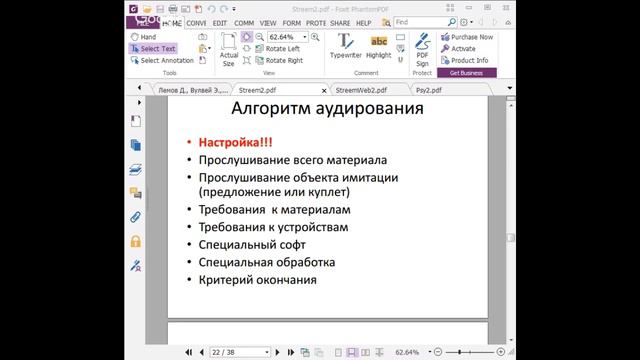Image resolution: width=640 pixels, height=360 pixels.
Task: Open the Attachments paperclip panel
Action: click(136, 217)
